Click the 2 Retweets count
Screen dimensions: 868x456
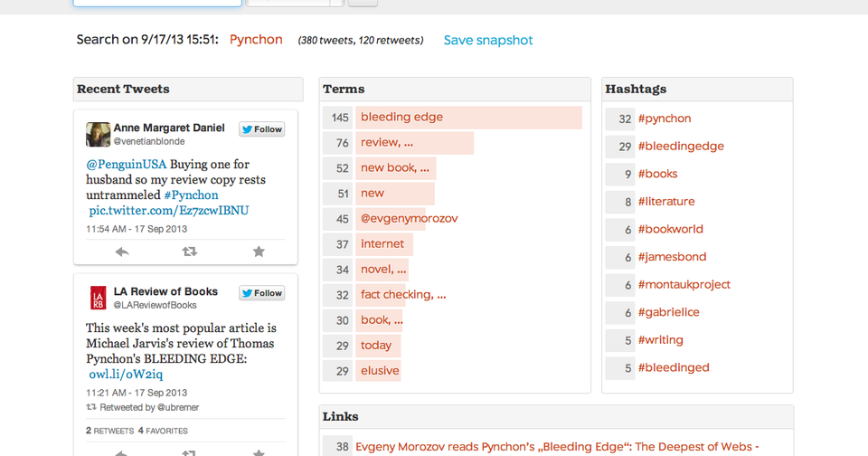click(x=109, y=431)
